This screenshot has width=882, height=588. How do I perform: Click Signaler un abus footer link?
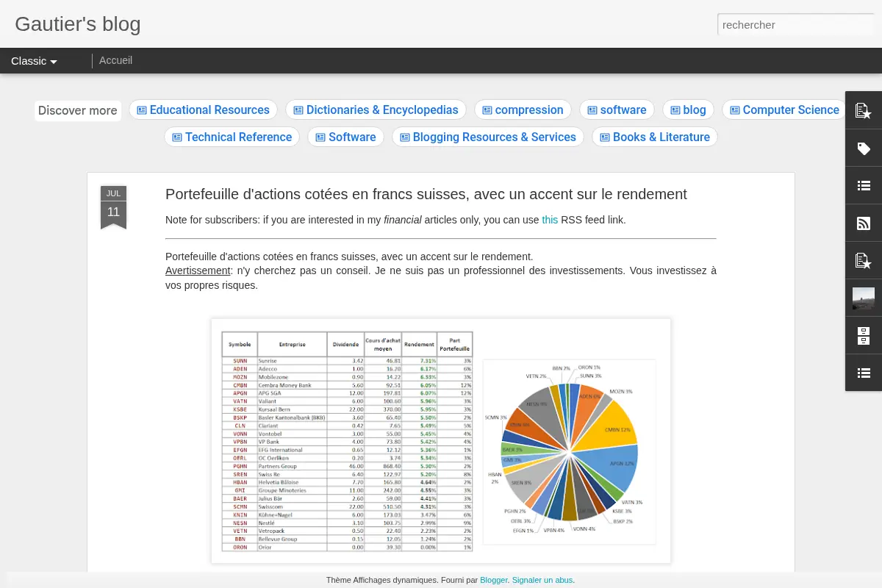pos(542,580)
